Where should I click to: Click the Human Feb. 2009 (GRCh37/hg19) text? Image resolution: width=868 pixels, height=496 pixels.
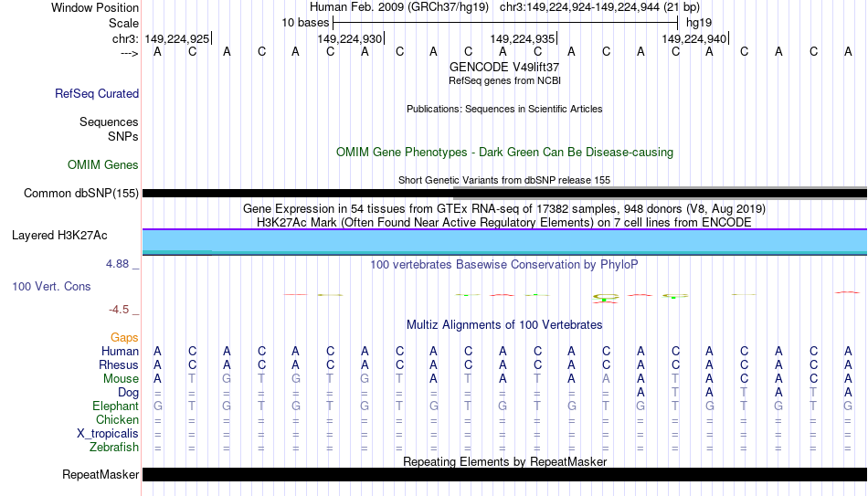coord(399,7)
